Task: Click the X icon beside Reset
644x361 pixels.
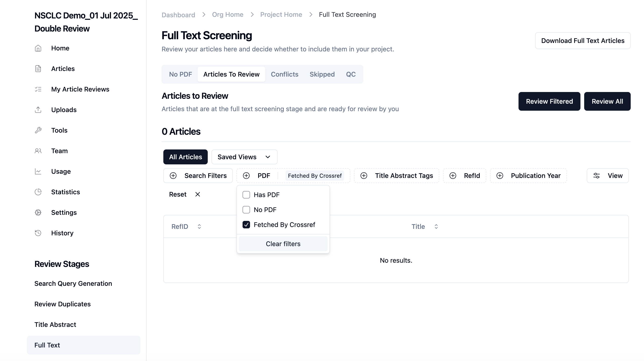Action: coord(197,194)
